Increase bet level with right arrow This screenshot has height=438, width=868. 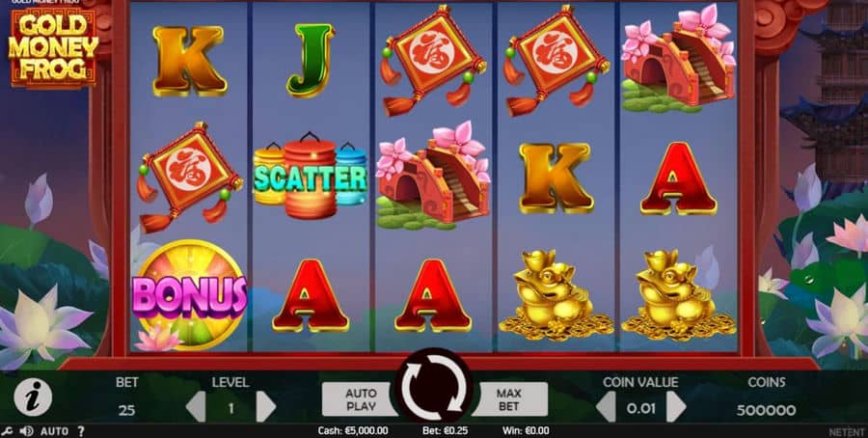(x=266, y=407)
